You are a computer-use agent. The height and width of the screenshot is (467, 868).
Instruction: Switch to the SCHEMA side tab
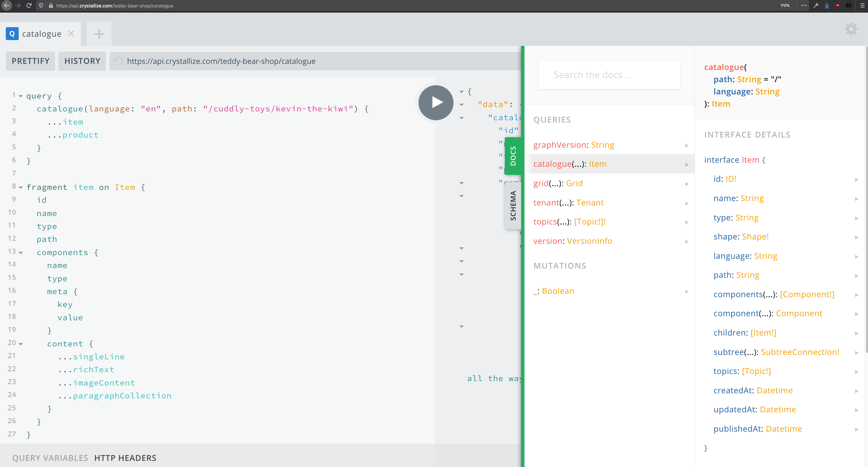pyautogui.click(x=513, y=206)
